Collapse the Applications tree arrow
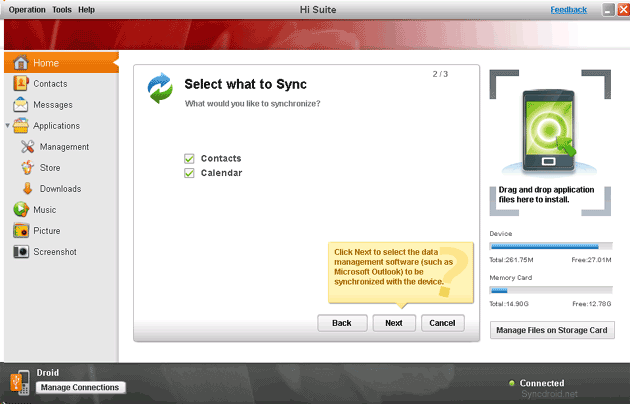 8,127
